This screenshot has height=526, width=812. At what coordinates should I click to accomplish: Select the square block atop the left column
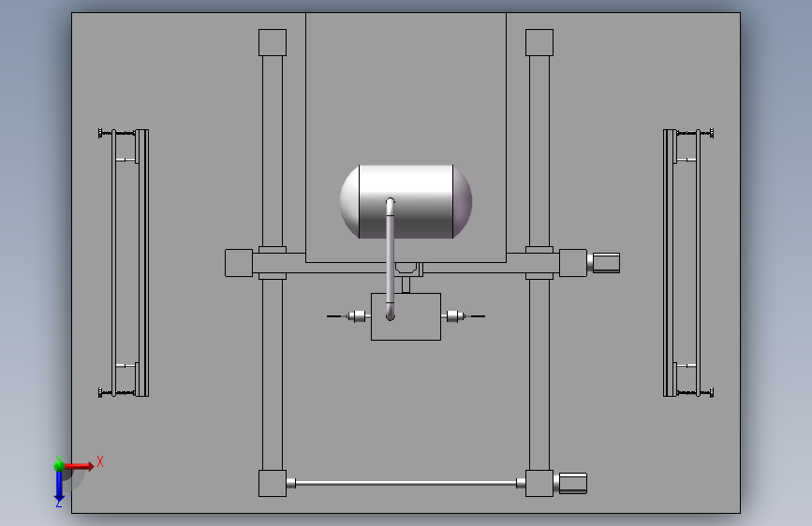tap(273, 42)
